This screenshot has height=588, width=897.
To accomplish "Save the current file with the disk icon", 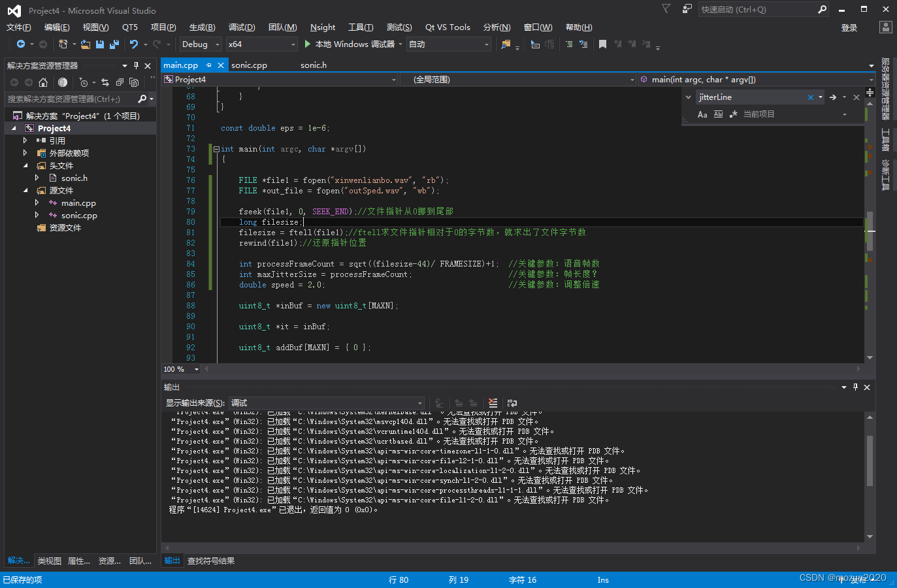I will pyautogui.click(x=100, y=44).
